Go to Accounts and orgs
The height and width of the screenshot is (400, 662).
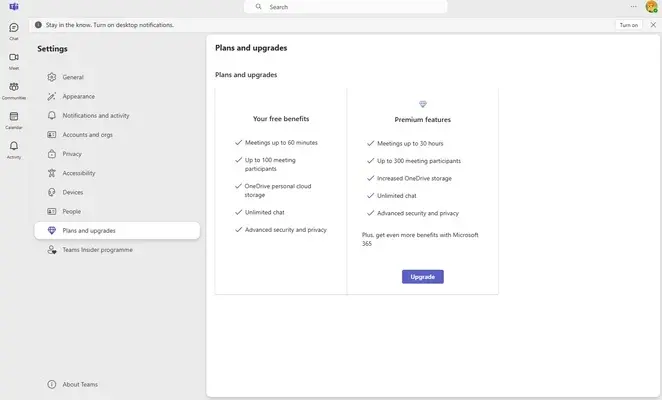point(89,134)
